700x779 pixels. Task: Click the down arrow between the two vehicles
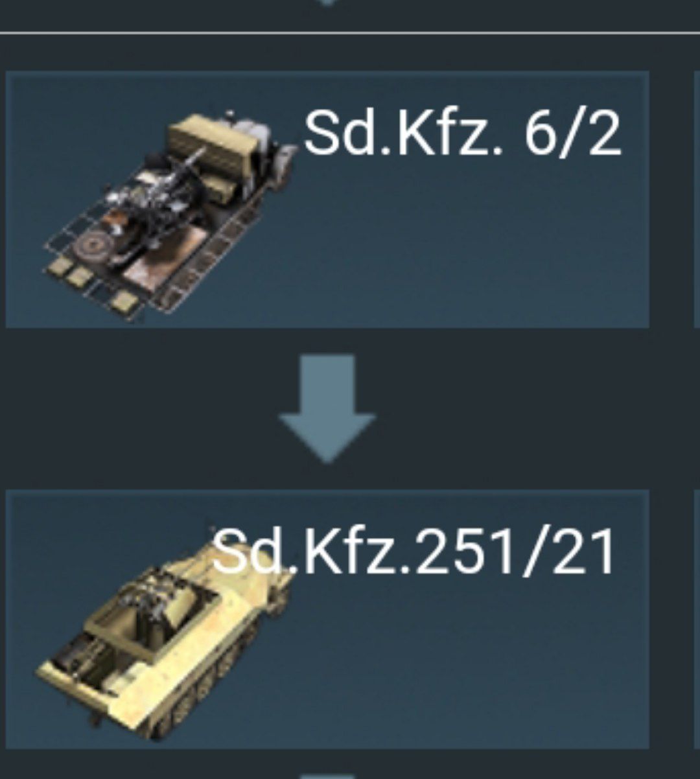[327, 408]
